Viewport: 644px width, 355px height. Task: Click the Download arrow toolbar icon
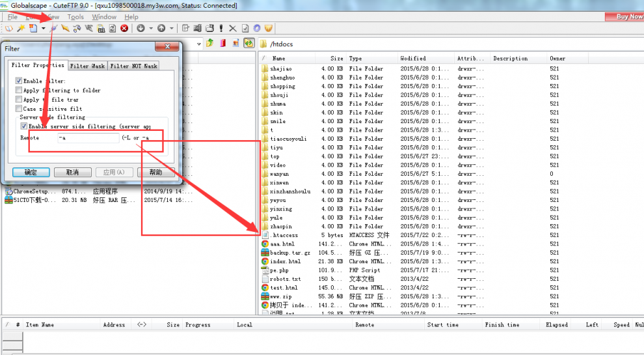click(x=141, y=29)
